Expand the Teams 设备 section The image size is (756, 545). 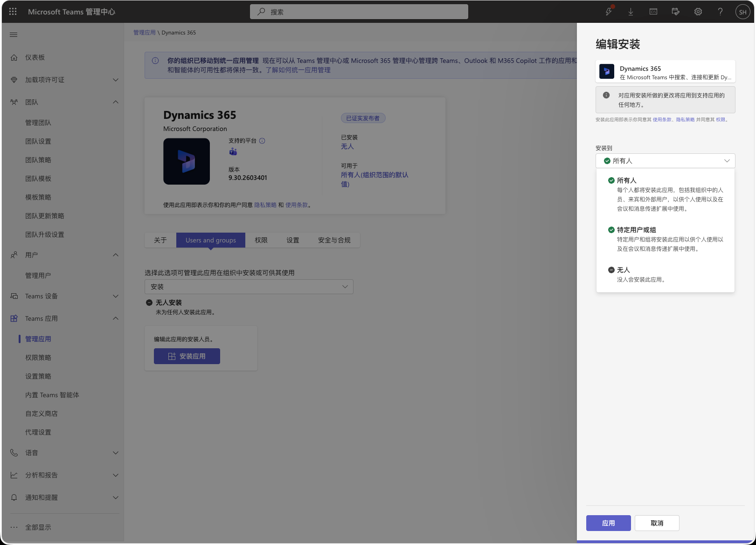116,296
